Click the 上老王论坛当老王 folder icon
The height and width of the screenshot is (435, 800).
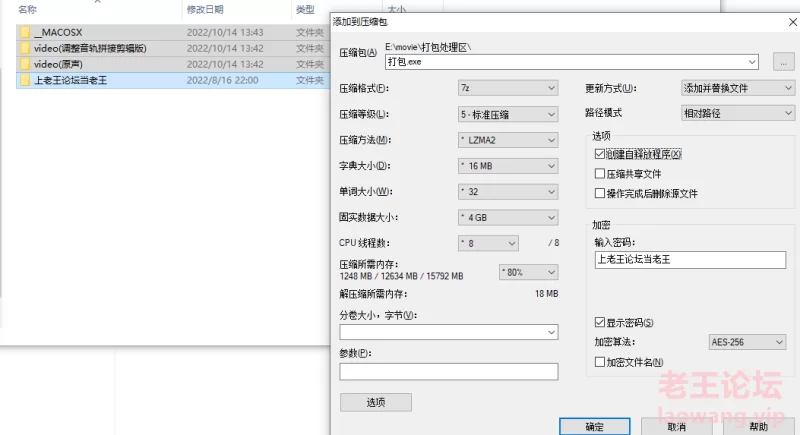[x=25, y=80]
